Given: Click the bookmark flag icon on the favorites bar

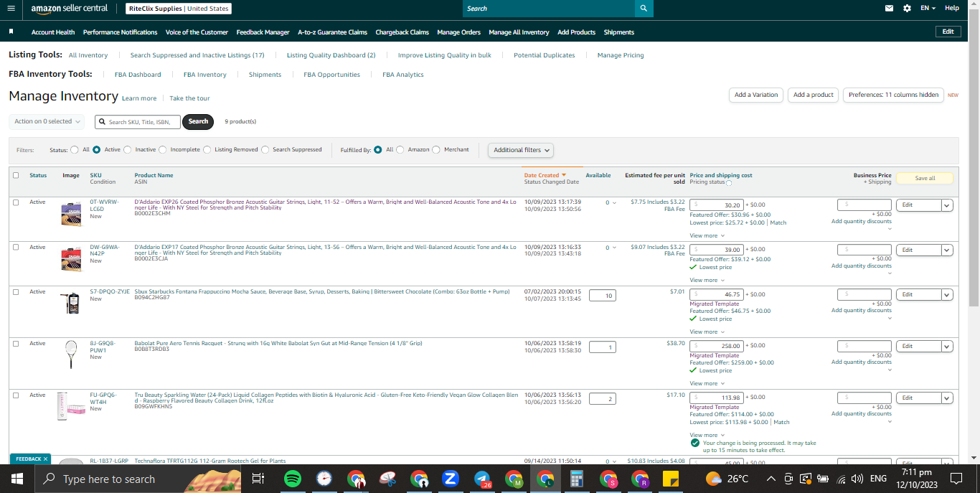Looking at the screenshot, I should coord(11,32).
